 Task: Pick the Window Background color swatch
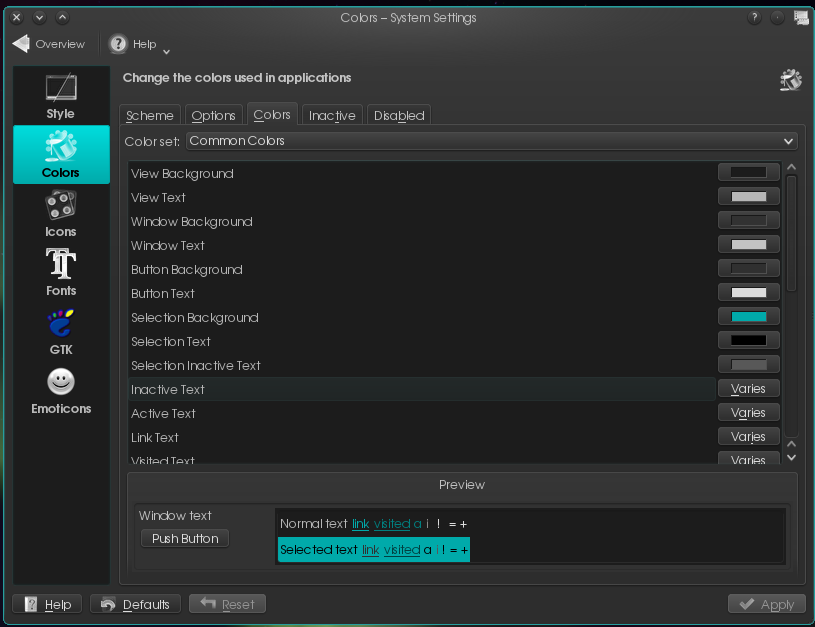[748, 220]
